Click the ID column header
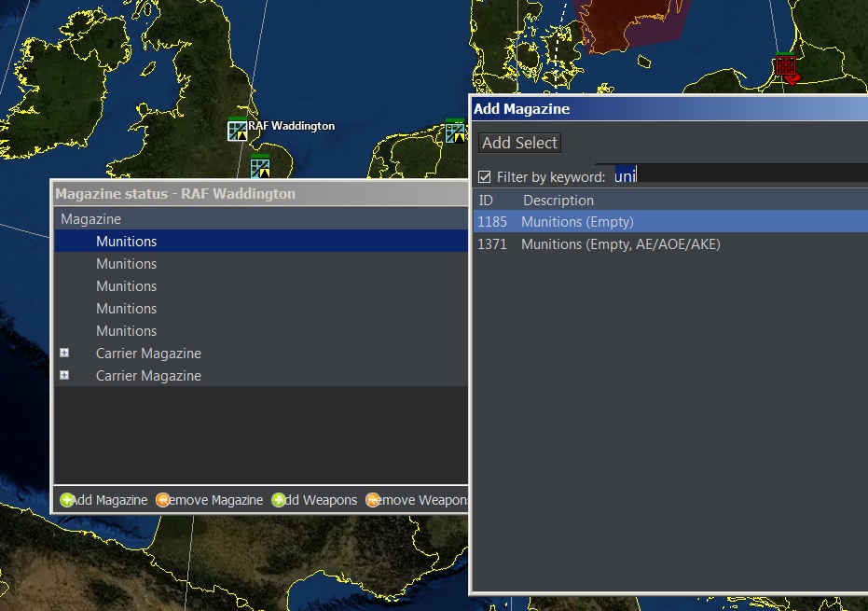The height and width of the screenshot is (611, 868). pyautogui.click(x=486, y=200)
